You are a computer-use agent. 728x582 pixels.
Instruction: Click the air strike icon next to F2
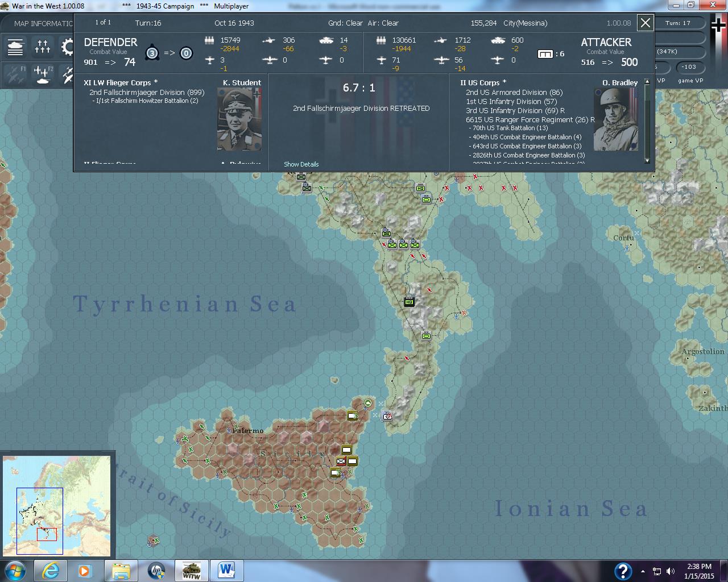(x=67, y=74)
